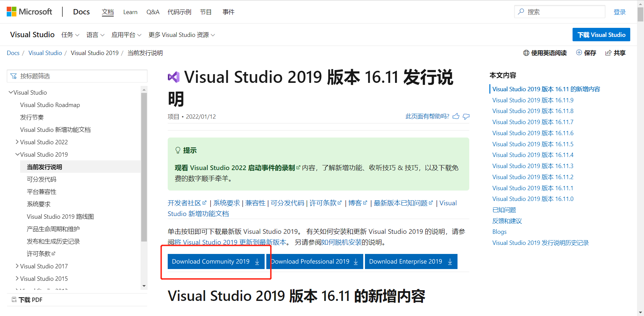Click Visual Studio breadcrumb link
644x316 pixels.
pyautogui.click(x=45, y=53)
